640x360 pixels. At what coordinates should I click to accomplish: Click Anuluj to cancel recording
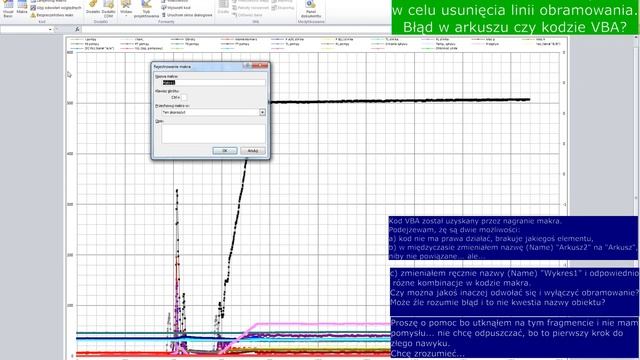[253, 151]
